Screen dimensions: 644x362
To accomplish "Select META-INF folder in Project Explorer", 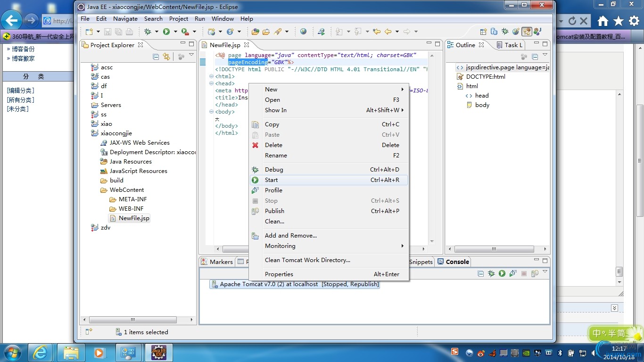I will point(128,199).
